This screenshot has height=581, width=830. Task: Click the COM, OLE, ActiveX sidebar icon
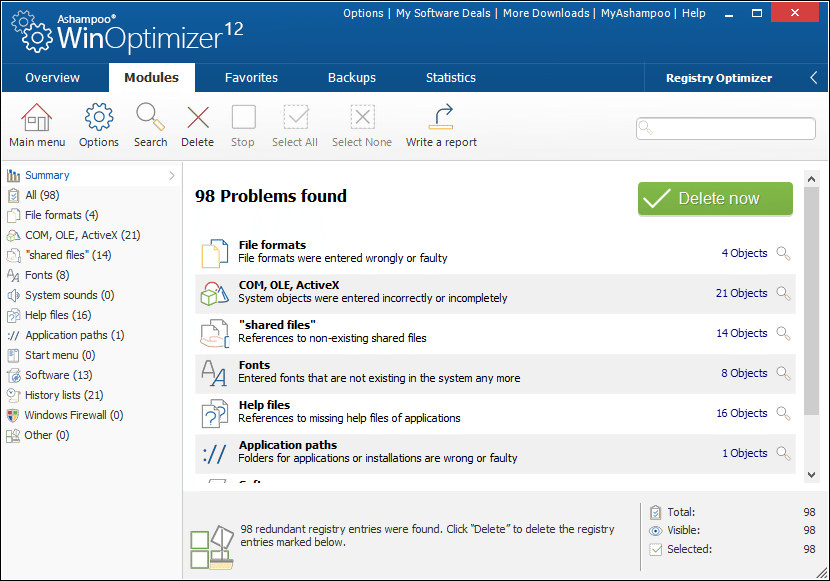(x=13, y=235)
